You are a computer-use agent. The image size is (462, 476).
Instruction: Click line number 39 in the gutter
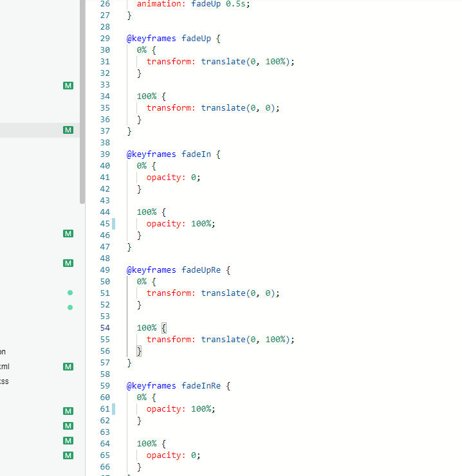(105, 154)
